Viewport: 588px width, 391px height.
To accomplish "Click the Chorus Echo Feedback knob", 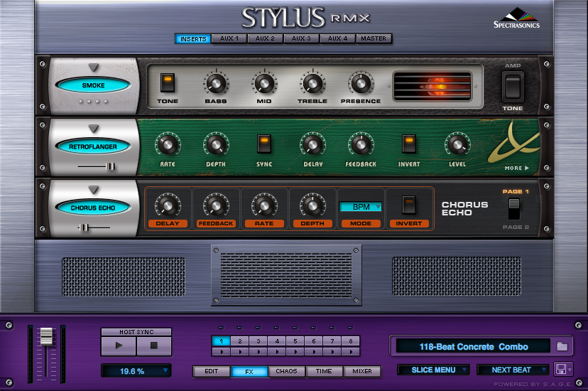I will (x=216, y=205).
